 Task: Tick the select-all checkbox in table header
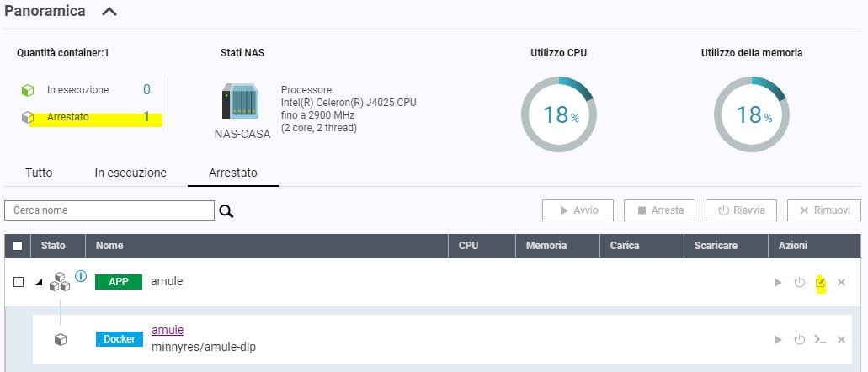[19, 247]
